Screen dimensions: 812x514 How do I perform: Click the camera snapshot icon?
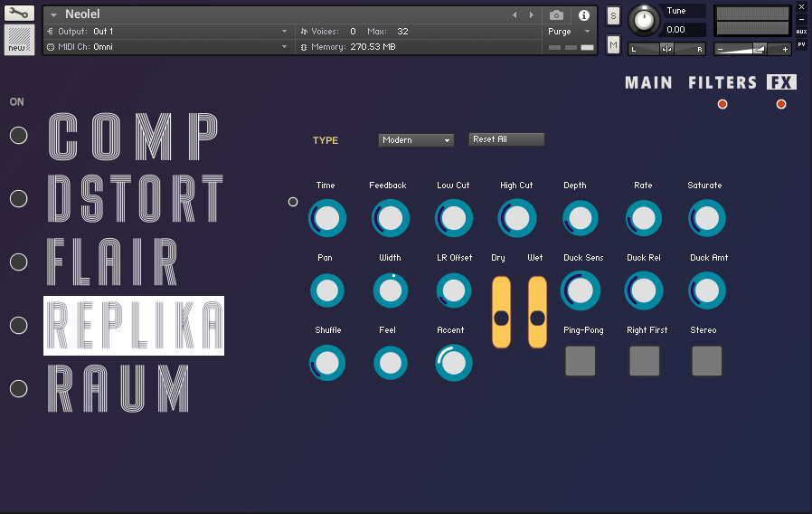coord(556,15)
